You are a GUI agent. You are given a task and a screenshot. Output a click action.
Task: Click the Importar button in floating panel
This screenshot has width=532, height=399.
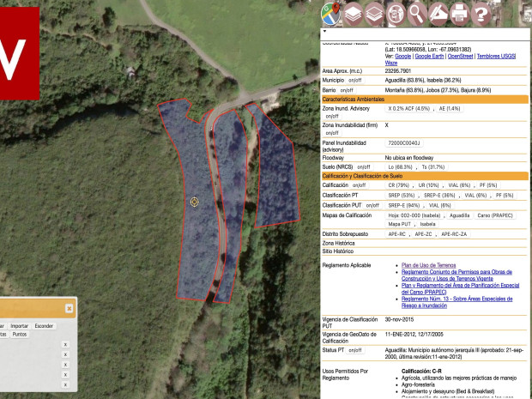click(19, 326)
